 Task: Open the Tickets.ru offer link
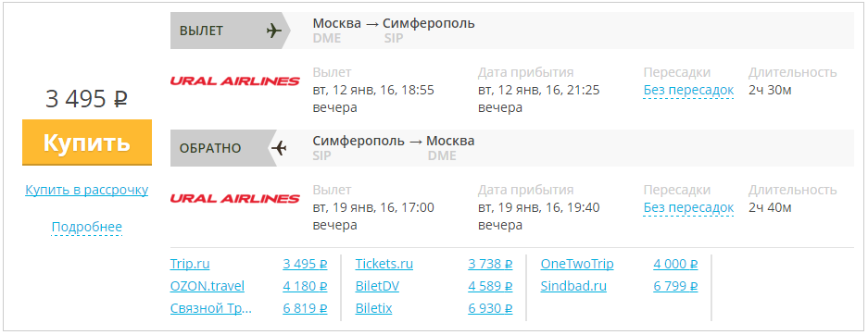point(384,265)
